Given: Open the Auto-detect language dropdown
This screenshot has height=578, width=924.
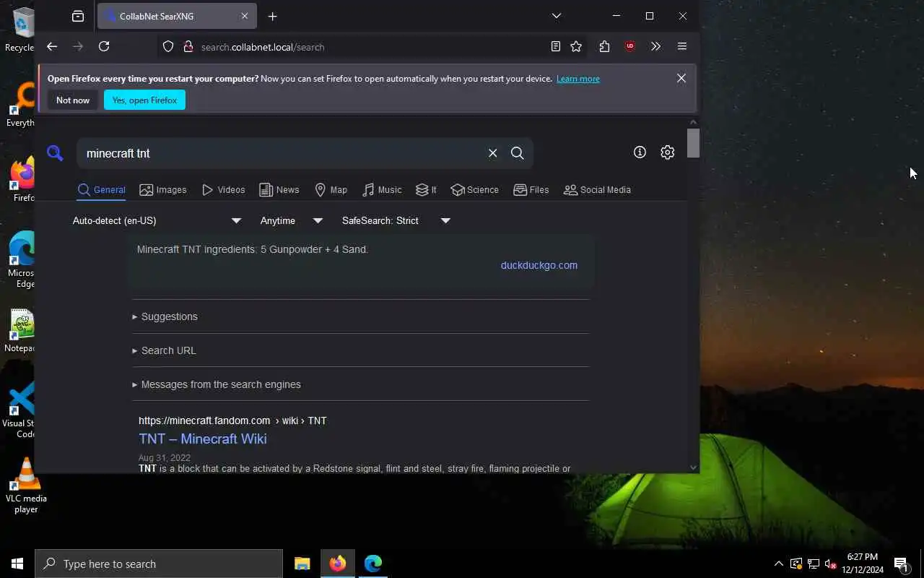Looking at the screenshot, I should tap(157, 220).
